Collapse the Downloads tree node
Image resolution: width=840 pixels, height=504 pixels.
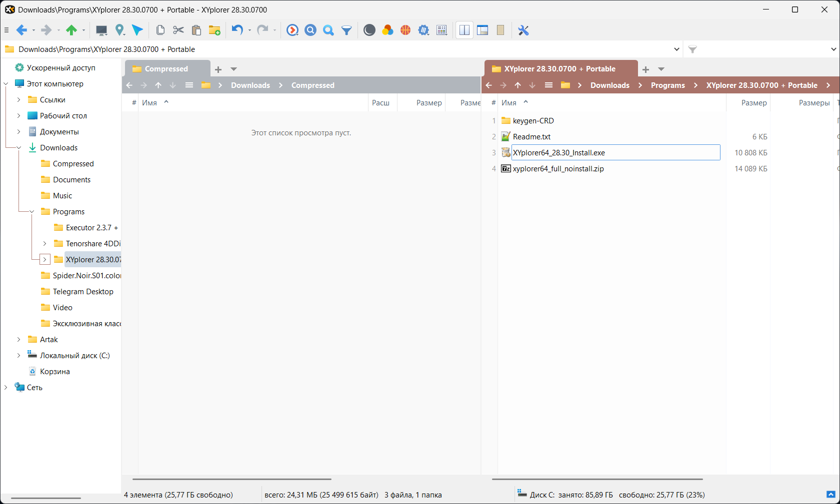[x=18, y=148]
